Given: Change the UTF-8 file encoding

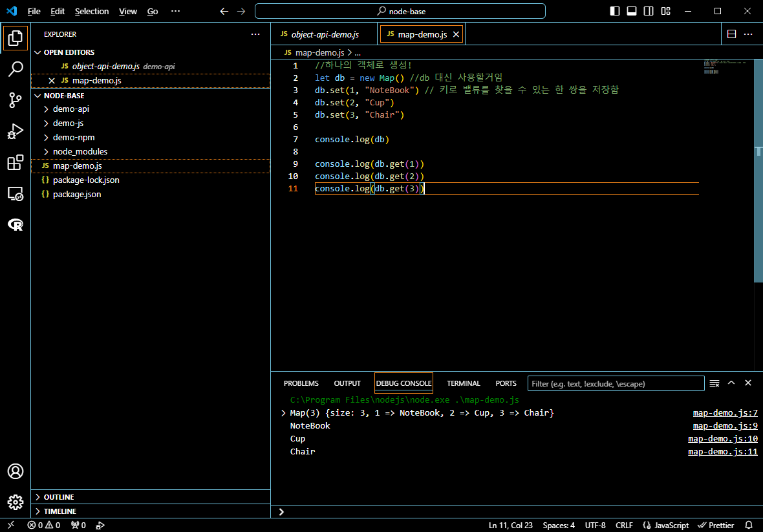Looking at the screenshot, I should point(595,525).
